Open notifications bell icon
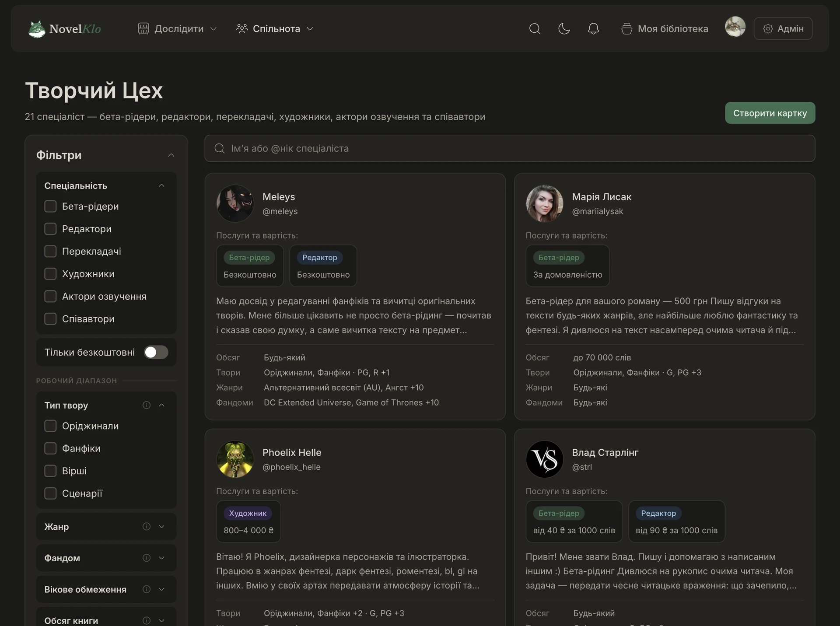This screenshot has width=840, height=626. (593, 29)
